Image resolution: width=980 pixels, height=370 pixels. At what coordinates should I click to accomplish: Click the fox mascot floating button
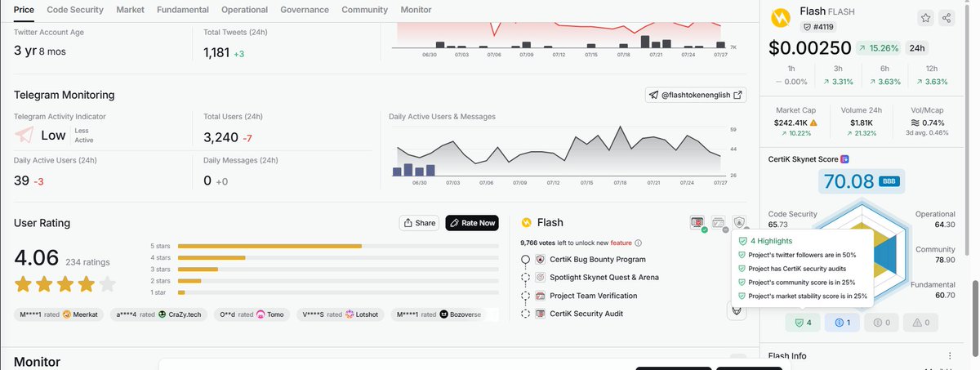(736, 310)
